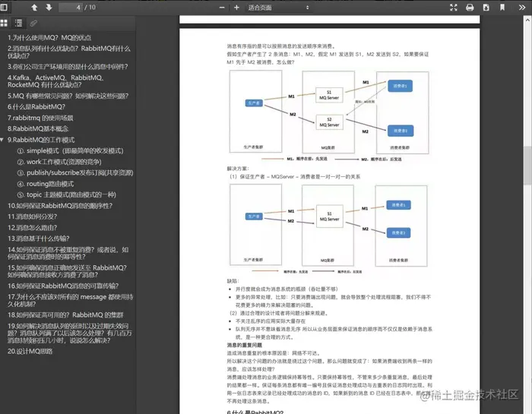Click the page number input field
This screenshot has width=532, height=414.
pos(71,7)
